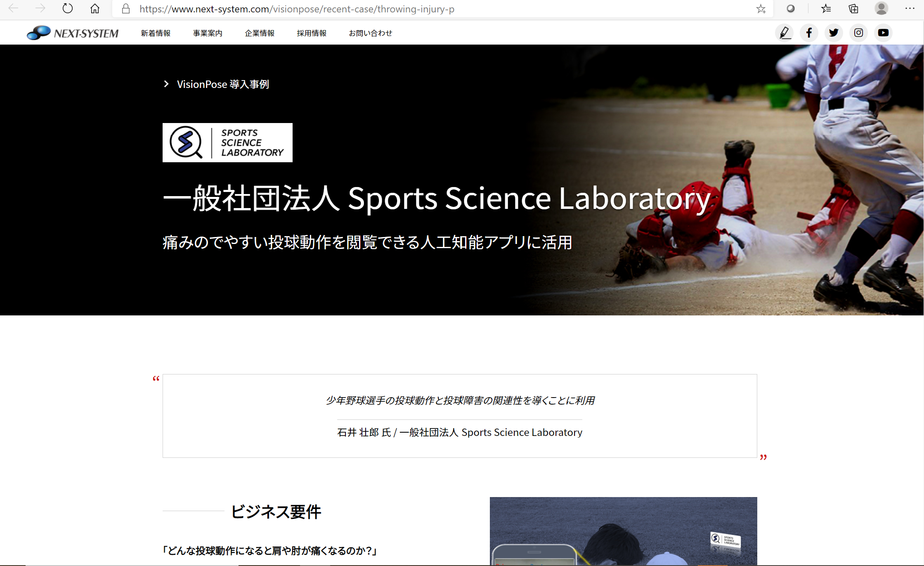Click the browser back arrow
The width and height of the screenshot is (924, 566).
13,9
